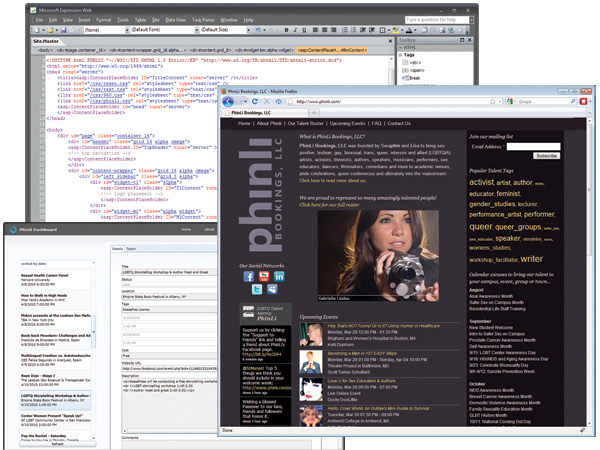Select the <body> breadcrumb tag

44,50
